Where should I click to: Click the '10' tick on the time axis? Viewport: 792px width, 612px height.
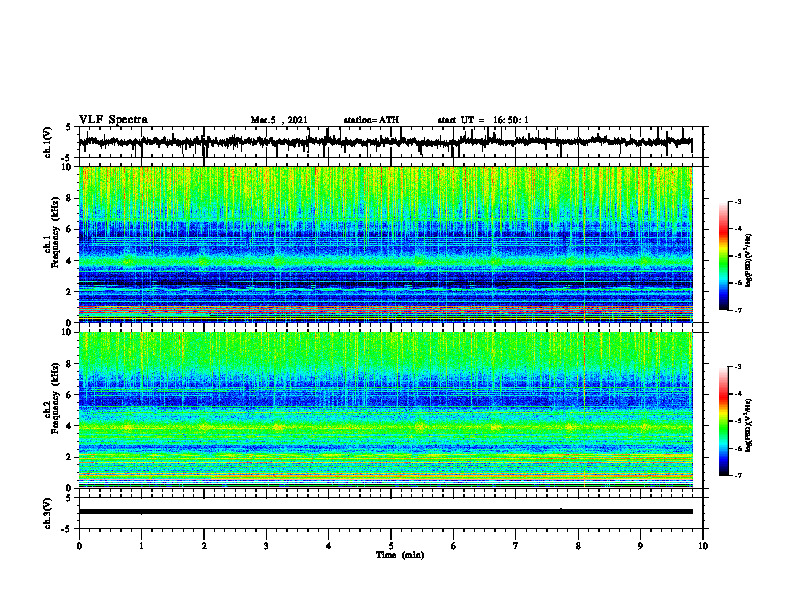coord(703,546)
